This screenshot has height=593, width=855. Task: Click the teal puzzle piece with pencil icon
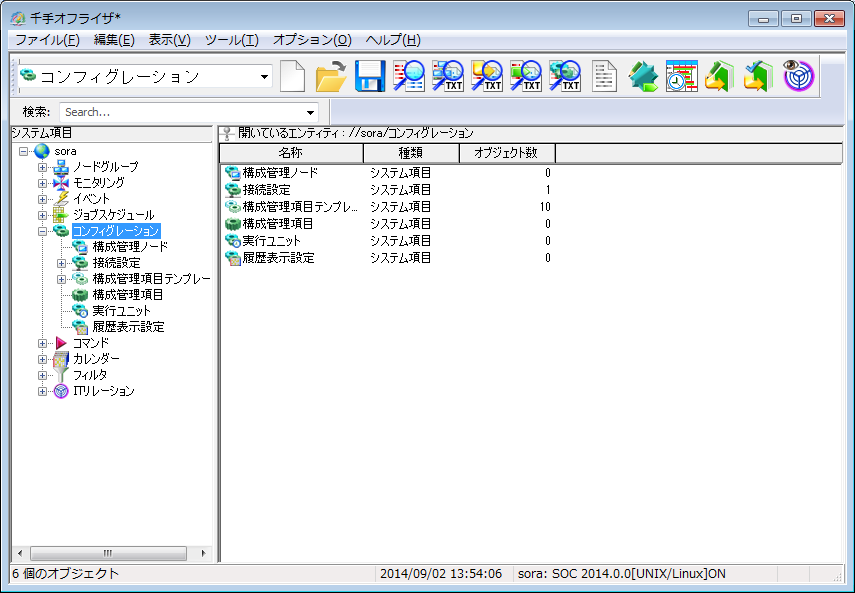643,76
